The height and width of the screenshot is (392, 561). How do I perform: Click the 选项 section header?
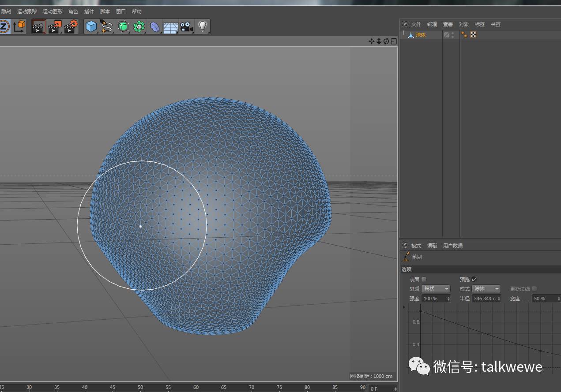[x=481, y=269]
